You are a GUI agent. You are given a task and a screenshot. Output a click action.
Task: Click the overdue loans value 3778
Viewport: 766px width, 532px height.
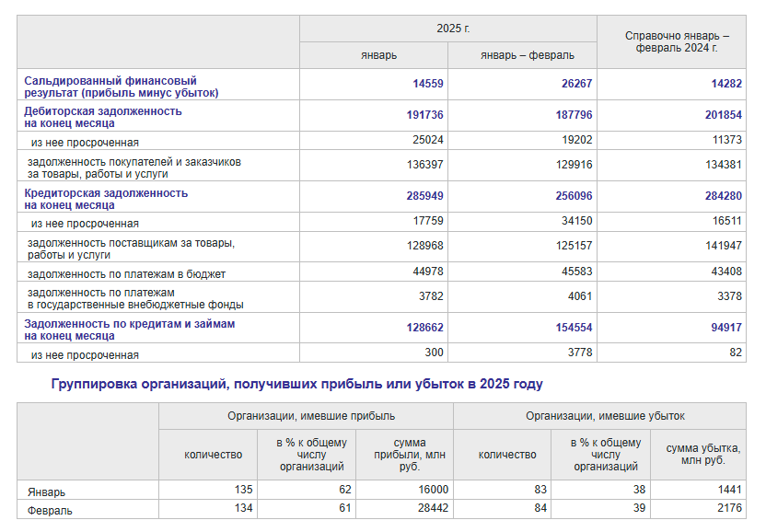click(578, 353)
